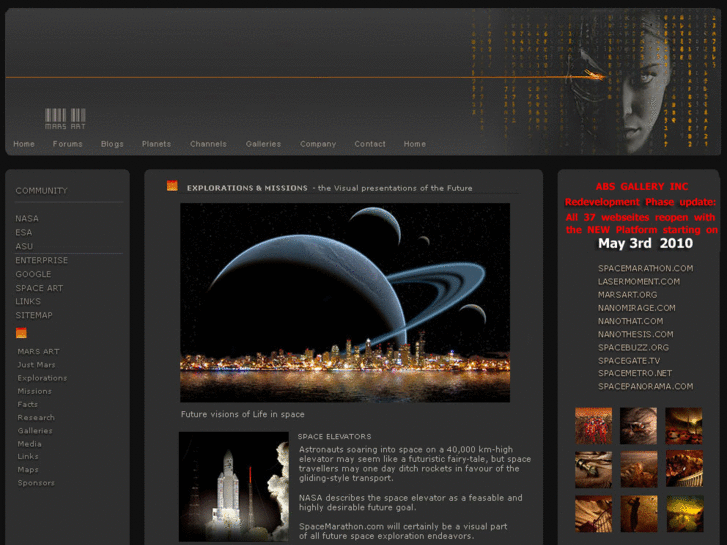Open middle-left gallery thumbnail

[x=593, y=469]
